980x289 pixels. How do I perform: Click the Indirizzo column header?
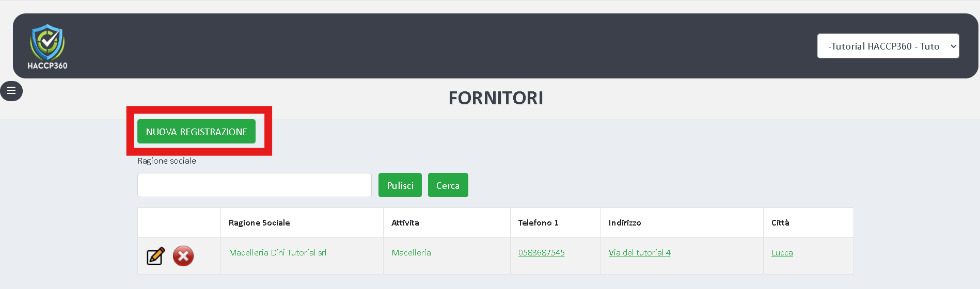624,223
